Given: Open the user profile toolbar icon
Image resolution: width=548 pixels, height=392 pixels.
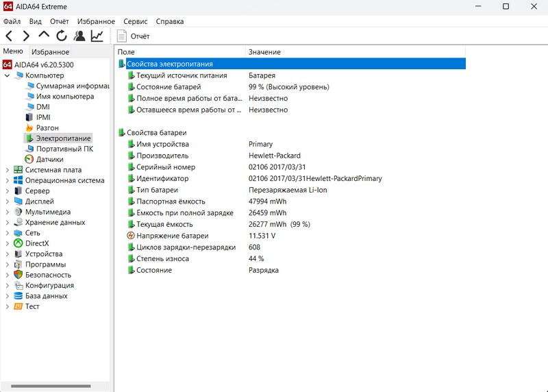Looking at the screenshot, I should [79, 36].
